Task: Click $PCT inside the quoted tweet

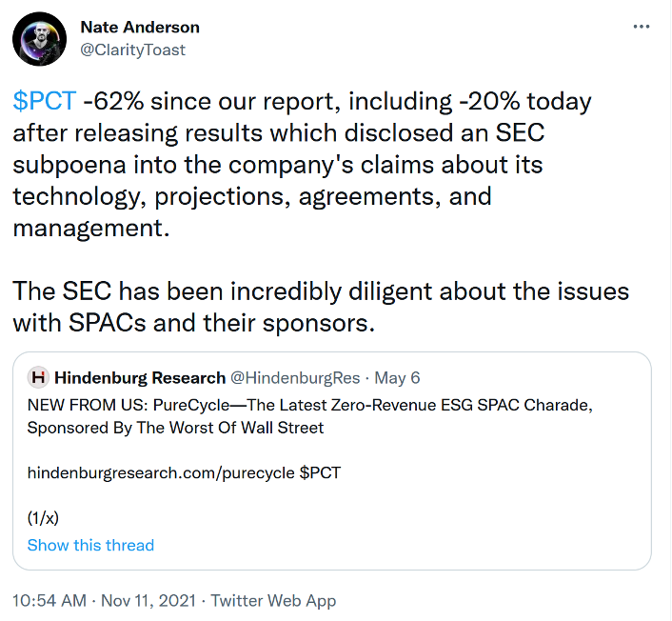Action: (x=320, y=472)
